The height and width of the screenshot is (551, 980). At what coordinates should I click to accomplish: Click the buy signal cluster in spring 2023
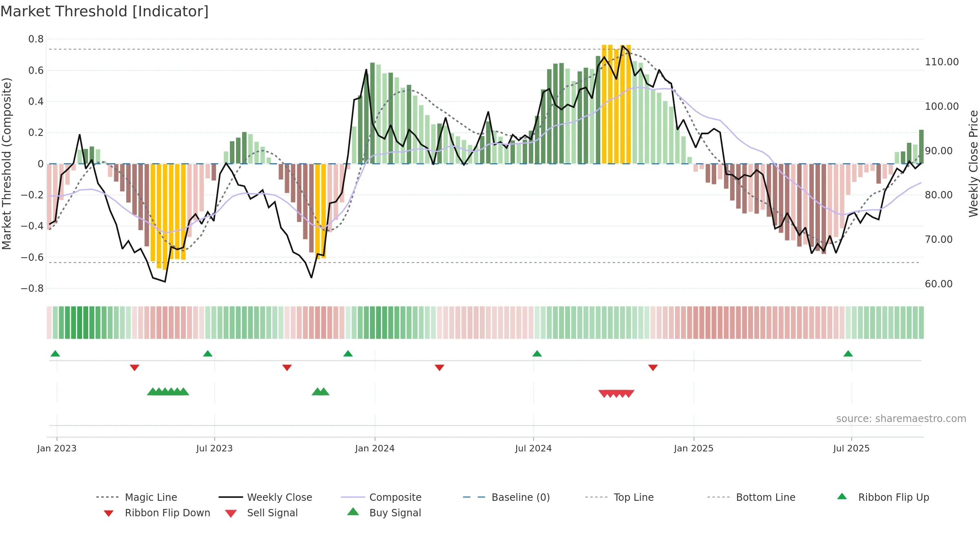pos(168,391)
